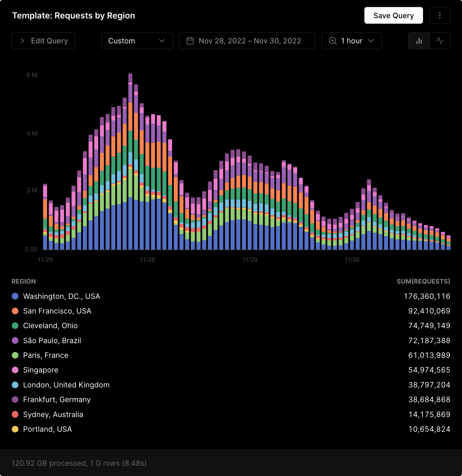Select the "San Francisco, USA" region label

(x=57, y=311)
